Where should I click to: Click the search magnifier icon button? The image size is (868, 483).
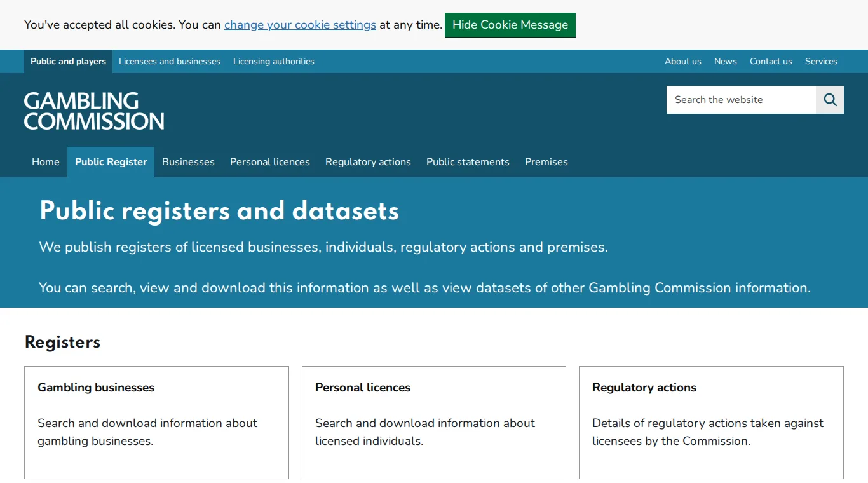click(830, 100)
